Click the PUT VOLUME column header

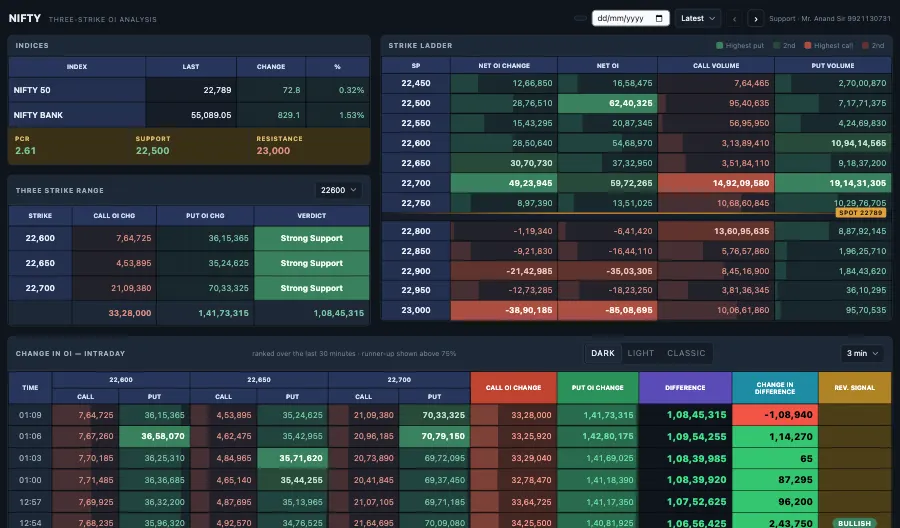pyautogui.click(x=833, y=65)
